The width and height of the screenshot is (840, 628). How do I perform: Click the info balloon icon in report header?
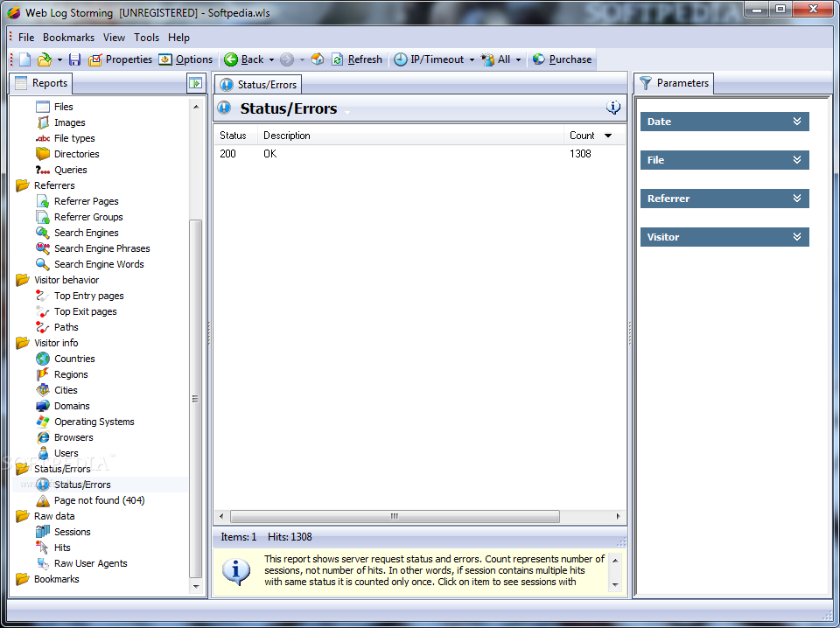coord(612,108)
